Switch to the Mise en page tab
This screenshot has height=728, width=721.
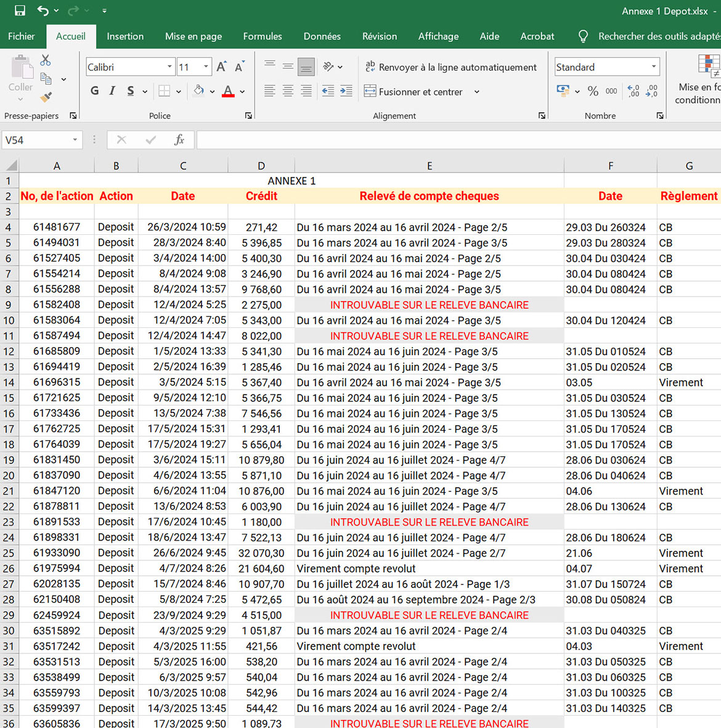click(x=193, y=36)
